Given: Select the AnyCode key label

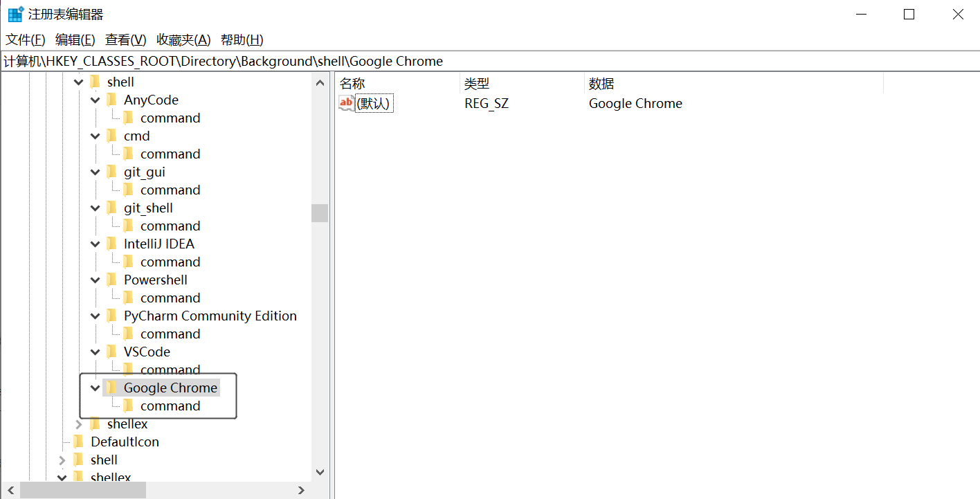Looking at the screenshot, I should tap(151, 100).
